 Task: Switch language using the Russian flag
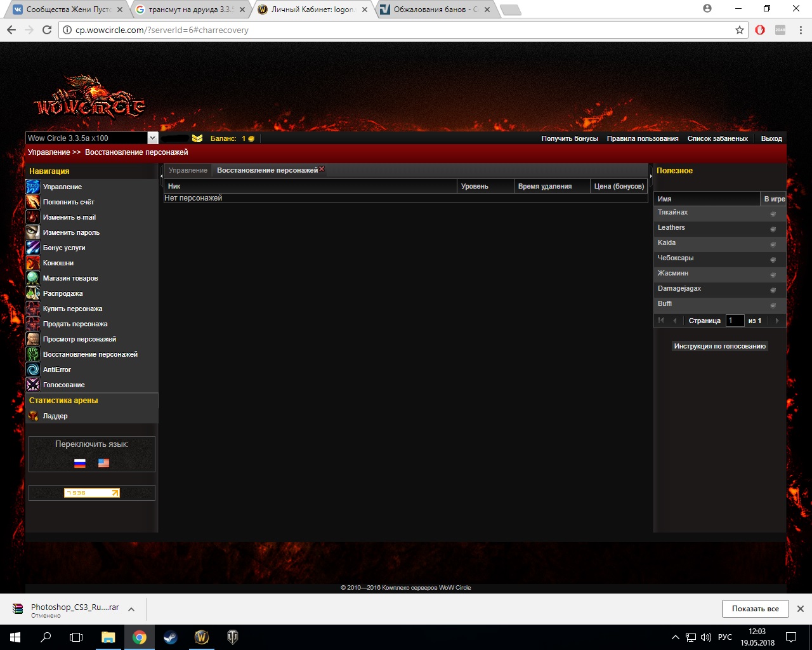tap(79, 463)
